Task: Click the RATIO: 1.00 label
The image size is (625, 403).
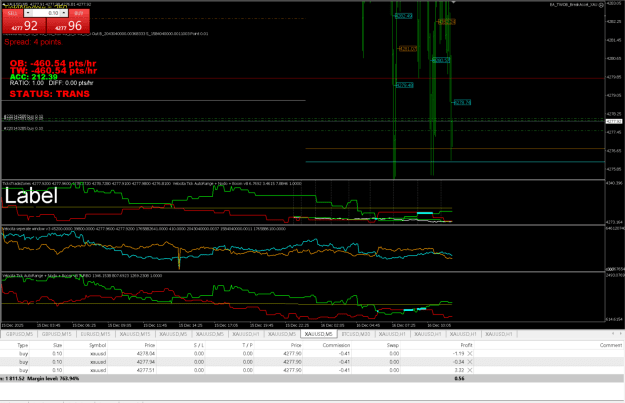Action: (27, 83)
